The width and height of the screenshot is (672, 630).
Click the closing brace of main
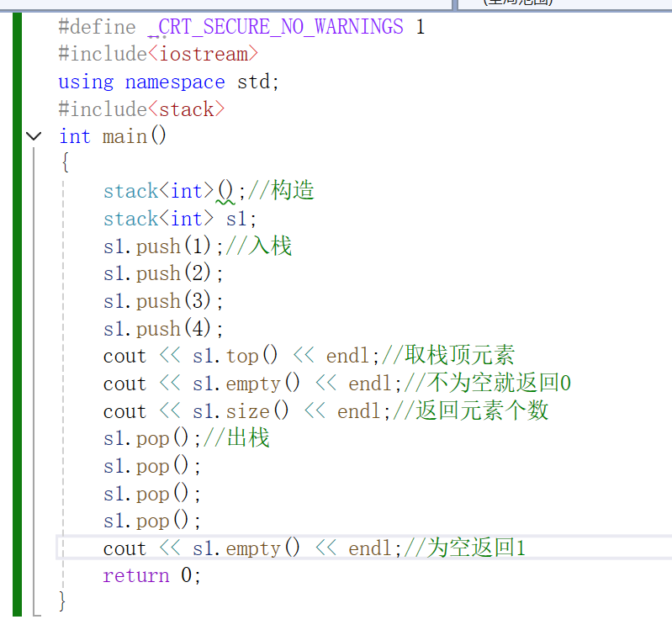(x=62, y=601)
